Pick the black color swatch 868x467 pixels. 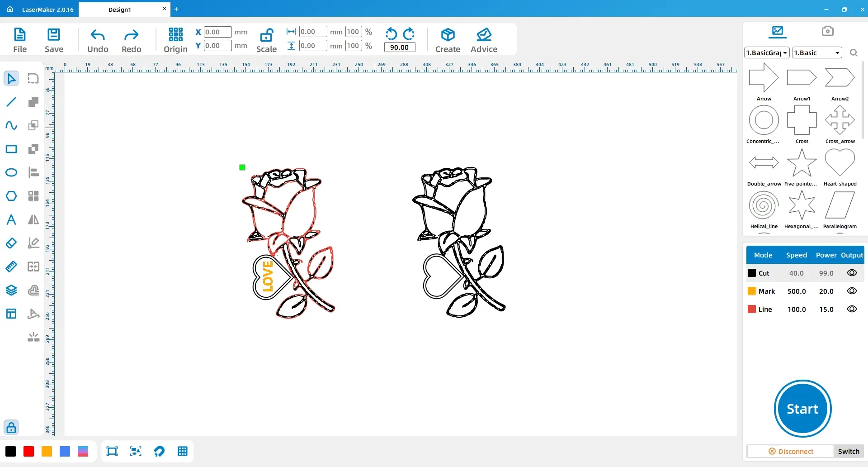pyautogui.click(x=10, y=451)
